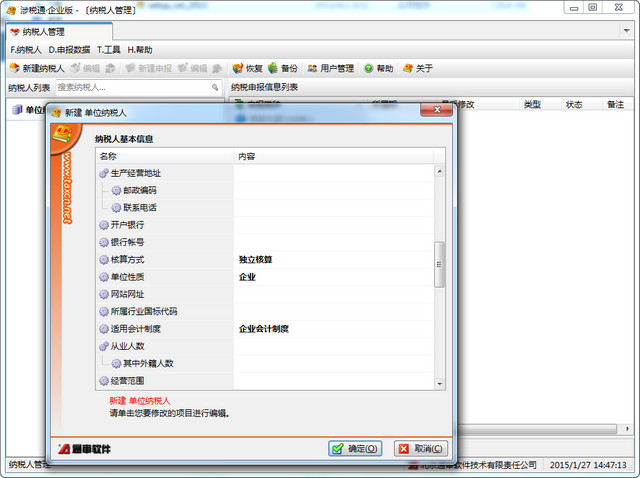Click the 新建纳税人 toolbar icon
640x478 pixels.
click(x=15, y=68)
